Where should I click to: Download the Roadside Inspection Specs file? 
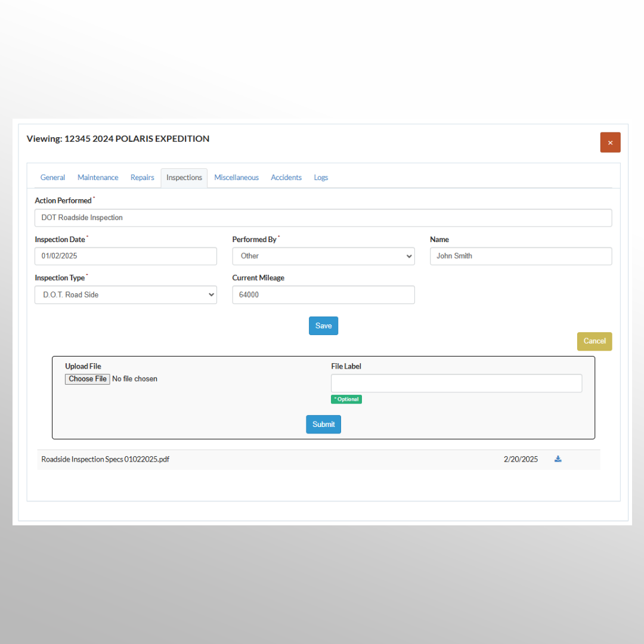tap(558, 459)
